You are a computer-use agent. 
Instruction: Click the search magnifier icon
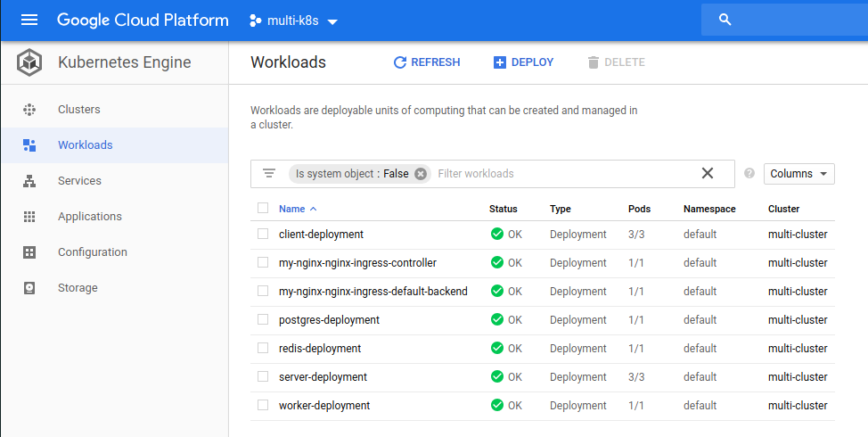click(725, 20)
